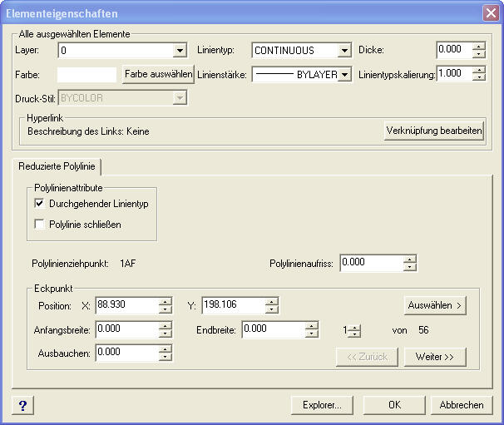This screenshot has width=504, height=425.
Task: Increase Position Y with up arrow
Action: (x=272, y=302)
